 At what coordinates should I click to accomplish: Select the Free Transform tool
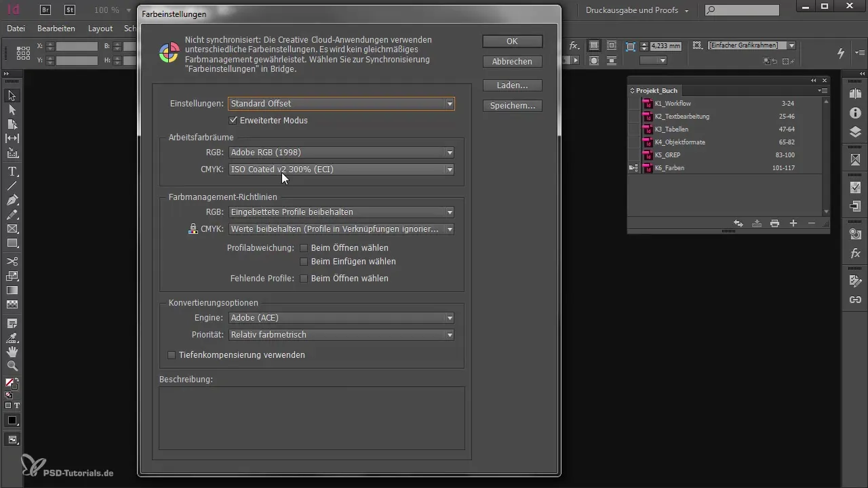(x=12, y=276)
